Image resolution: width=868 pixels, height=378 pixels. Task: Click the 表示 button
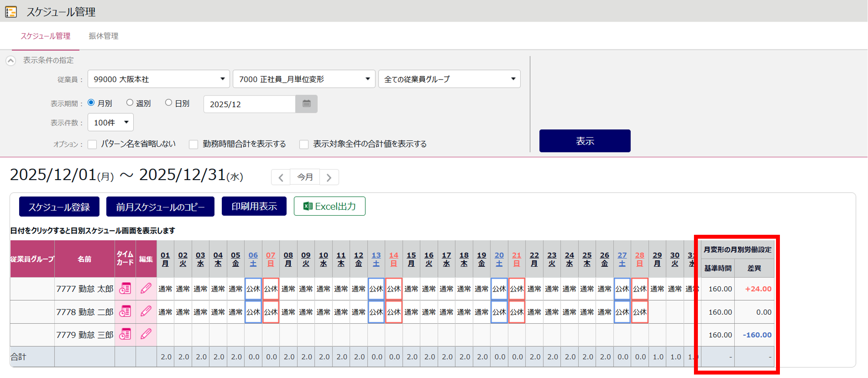585,141
